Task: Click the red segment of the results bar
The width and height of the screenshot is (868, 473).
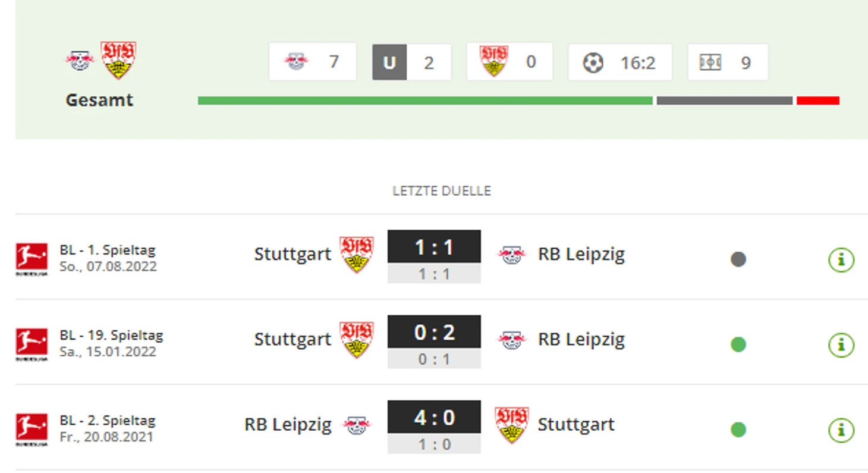Action: [818, 101]
